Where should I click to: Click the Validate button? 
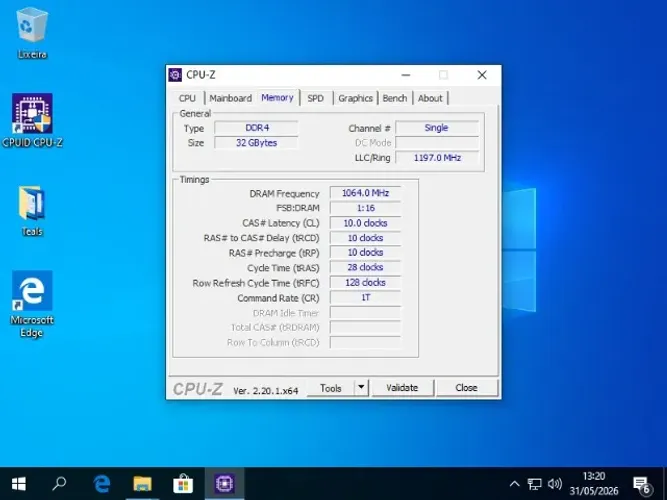tap(402, 388)
